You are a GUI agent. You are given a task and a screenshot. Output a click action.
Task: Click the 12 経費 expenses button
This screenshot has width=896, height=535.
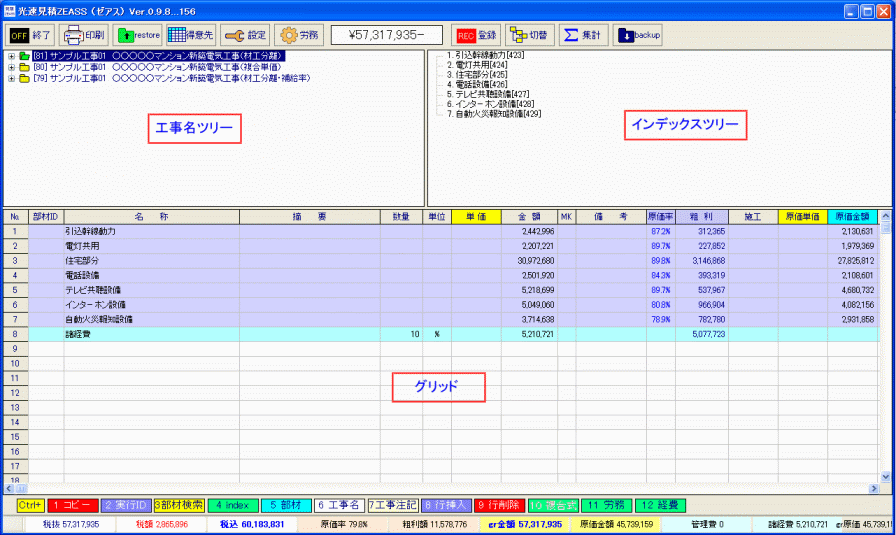point(660,505)
